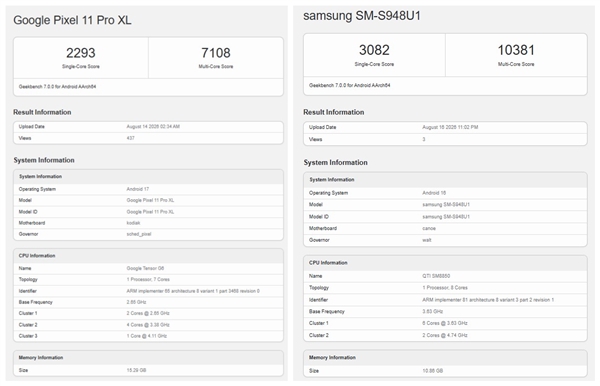Click Pixel Upload Date value August 14
The width and height of the screenshot is (600, 386).
click(x=153, y=127)
